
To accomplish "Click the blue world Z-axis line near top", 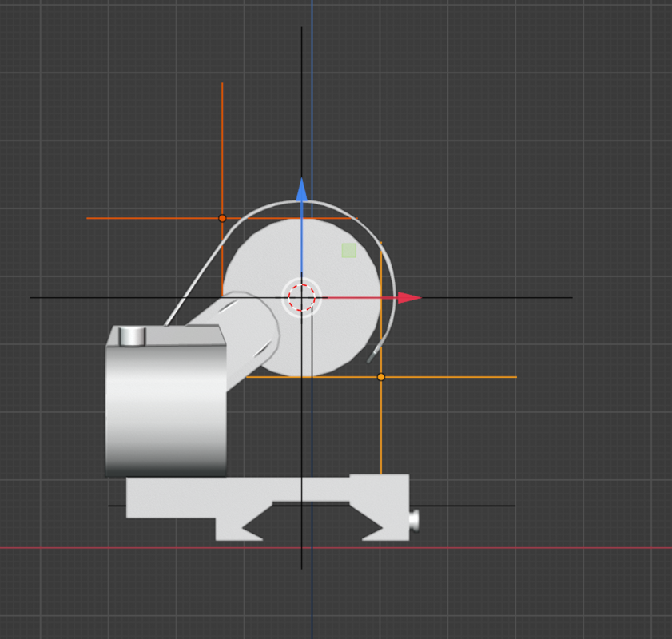I will (x=312, y=80).
